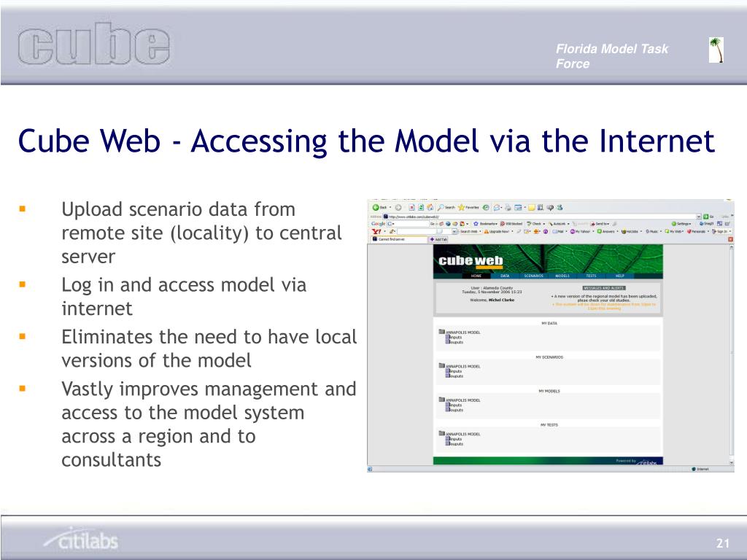Open inputs item under My Data
This screenshot has height=560, width=747.
click(454, 337)
